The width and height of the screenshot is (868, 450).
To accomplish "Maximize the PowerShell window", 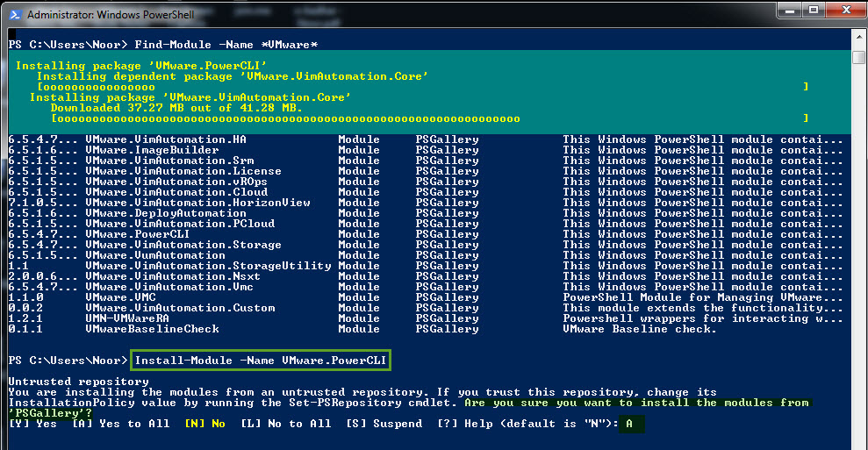I will (814, 11).
